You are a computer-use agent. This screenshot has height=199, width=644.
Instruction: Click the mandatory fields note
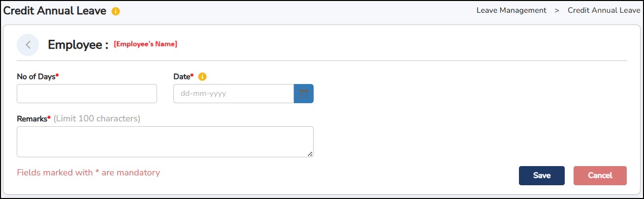pyautogui.click(x=88, y=172)
